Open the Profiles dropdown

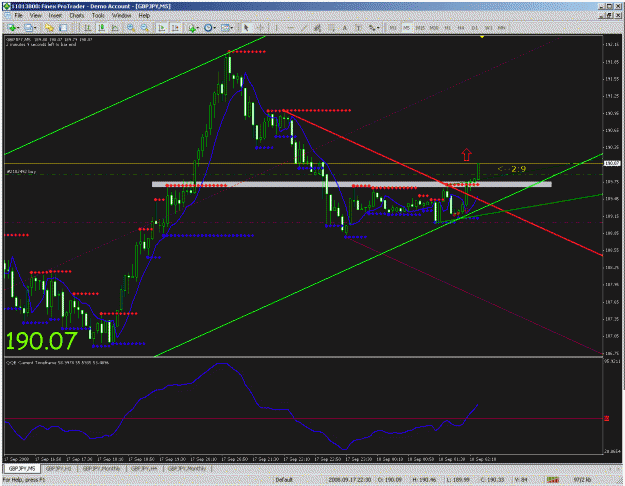point(30,28)
